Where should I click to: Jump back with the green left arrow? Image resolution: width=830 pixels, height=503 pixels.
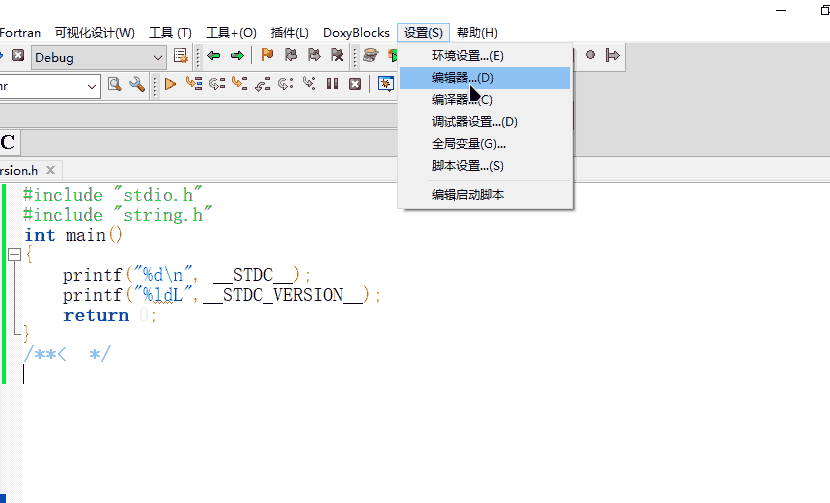(x=214, y=56)
